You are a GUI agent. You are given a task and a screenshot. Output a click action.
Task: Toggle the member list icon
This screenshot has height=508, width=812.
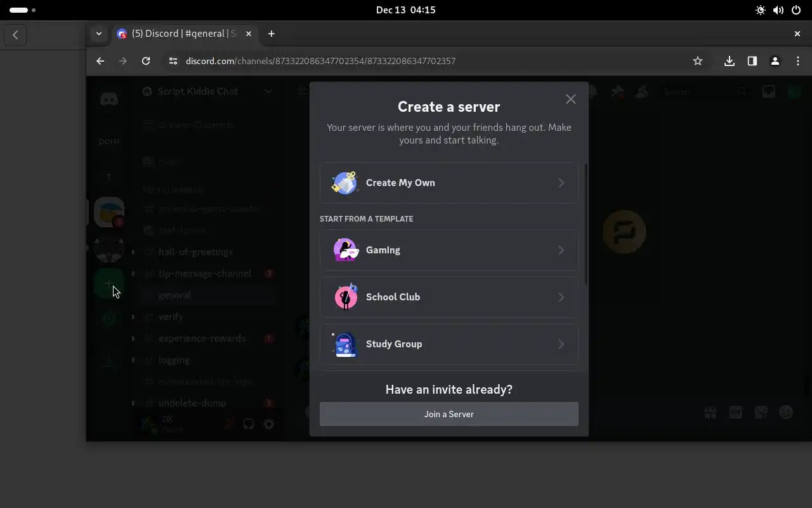point(641,91)
